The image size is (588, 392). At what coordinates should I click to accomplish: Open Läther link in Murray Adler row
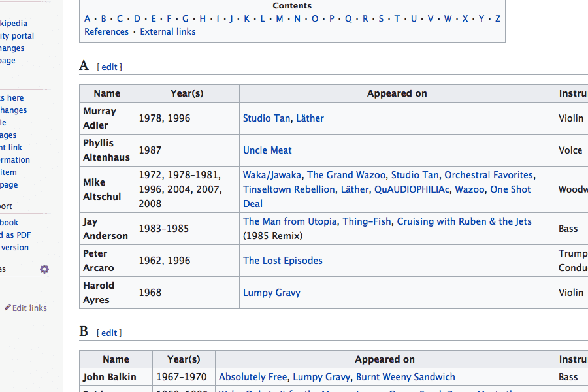[x=310, y=118]
